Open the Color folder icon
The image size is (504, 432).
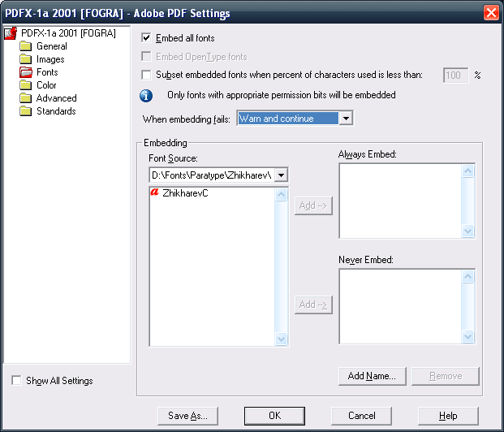(26, 85)
